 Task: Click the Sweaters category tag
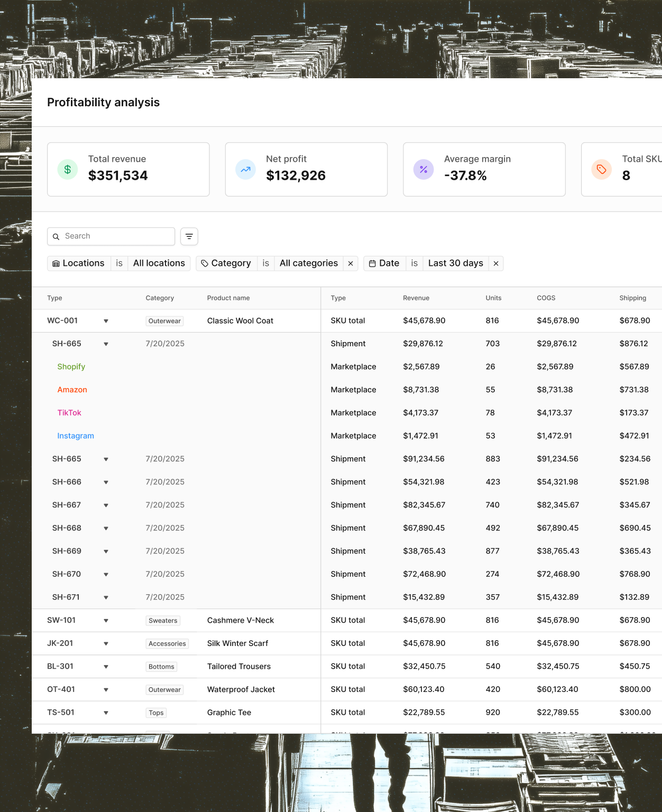point(163,621)
